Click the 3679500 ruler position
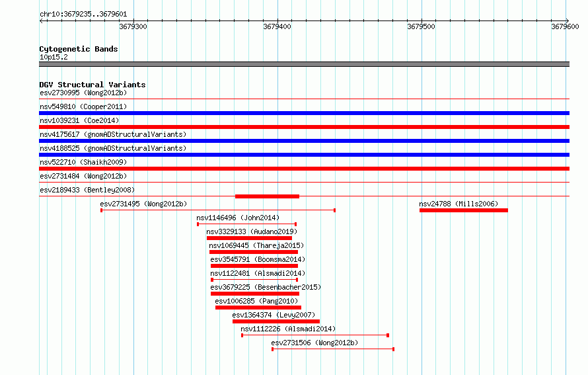588x375 pixels. (421, 26)
